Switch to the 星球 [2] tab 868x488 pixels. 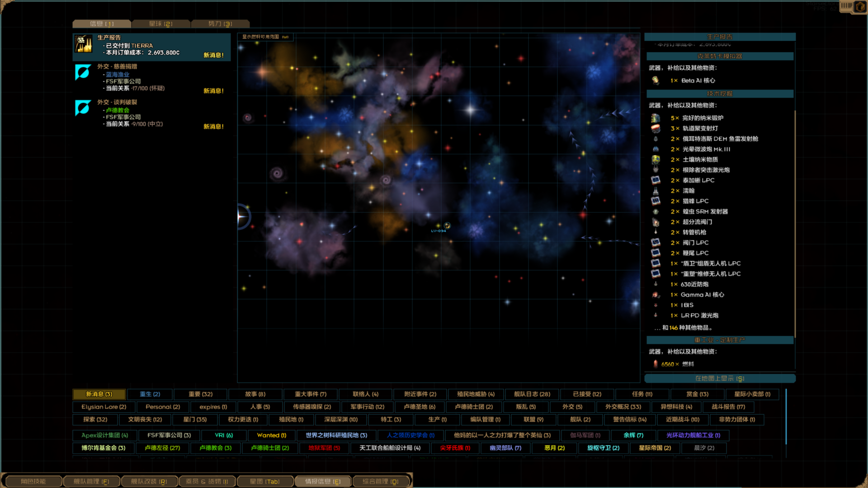[x=161, y=23]
